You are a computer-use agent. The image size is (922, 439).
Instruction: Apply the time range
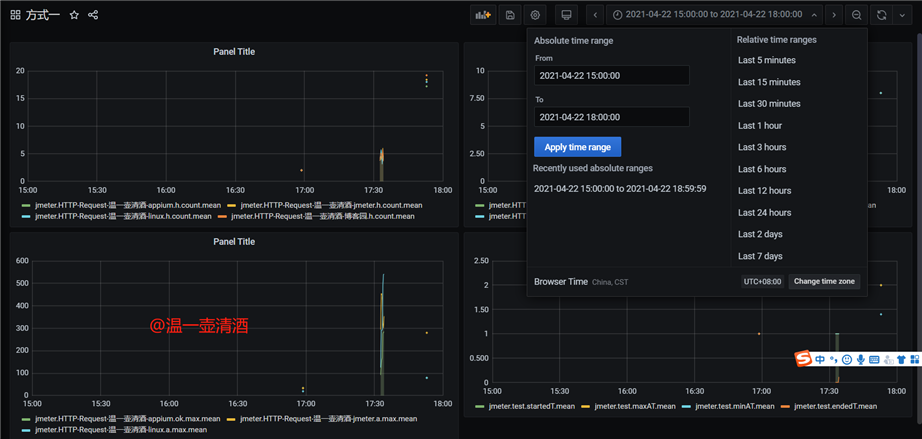[x=577, y=147]
